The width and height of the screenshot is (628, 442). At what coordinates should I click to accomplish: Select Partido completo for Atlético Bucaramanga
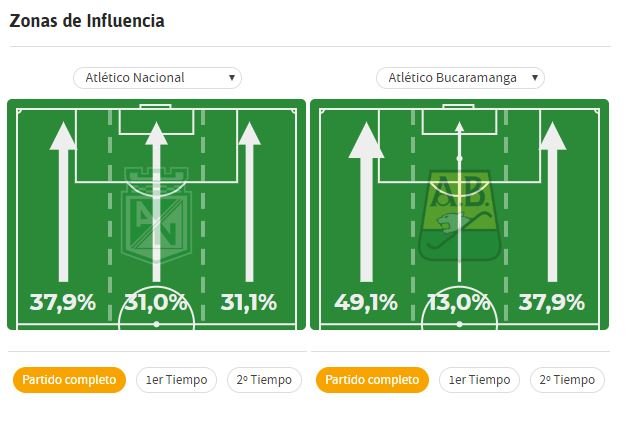372,380
